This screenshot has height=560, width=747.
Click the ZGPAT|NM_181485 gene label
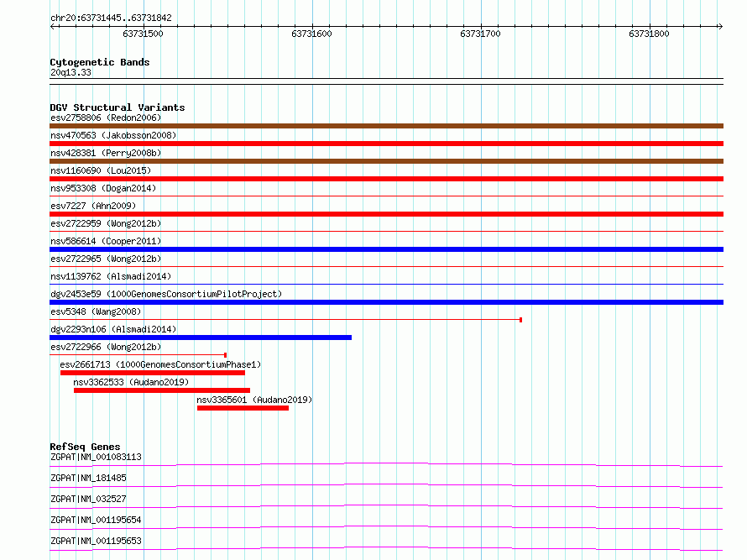click(x=89, y=478)
